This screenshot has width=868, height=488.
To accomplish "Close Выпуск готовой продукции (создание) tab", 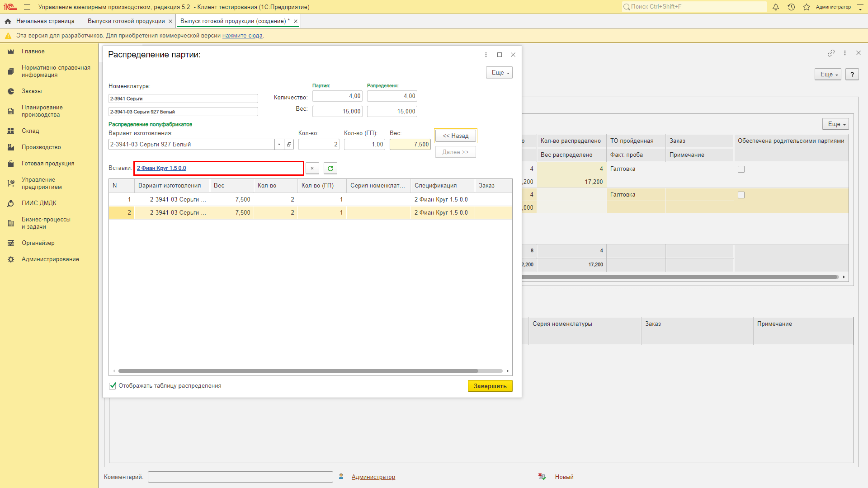I will (x=296, y=21).
